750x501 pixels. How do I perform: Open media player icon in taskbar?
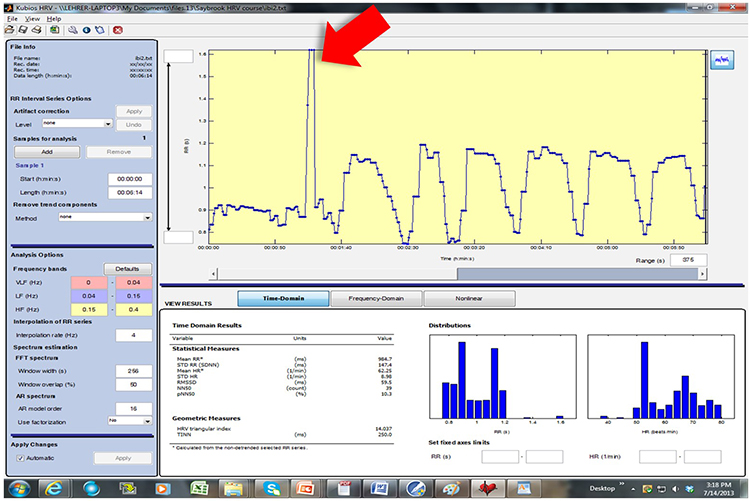(163, 489)
